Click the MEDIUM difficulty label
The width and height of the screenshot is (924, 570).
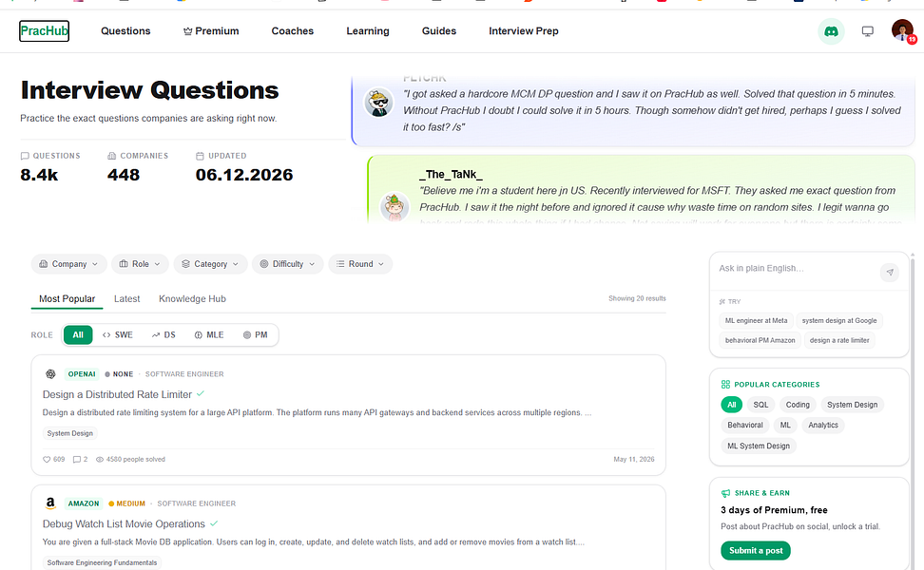126,503
